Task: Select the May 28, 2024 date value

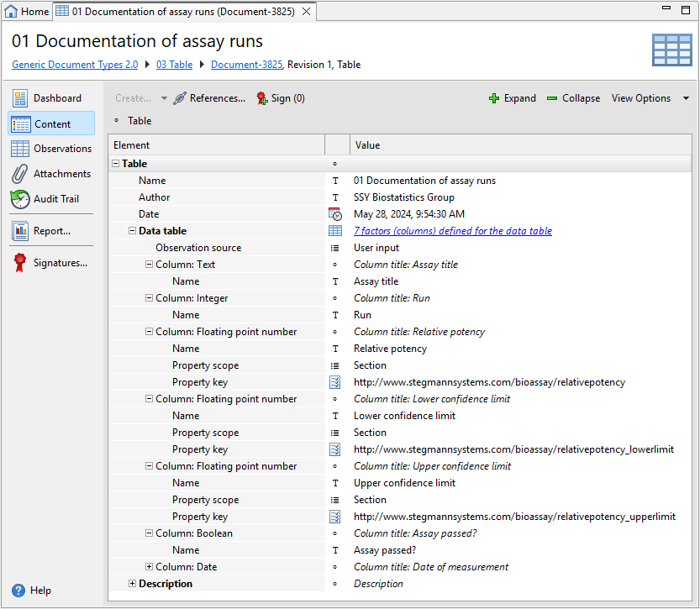Action: point(409,214)
